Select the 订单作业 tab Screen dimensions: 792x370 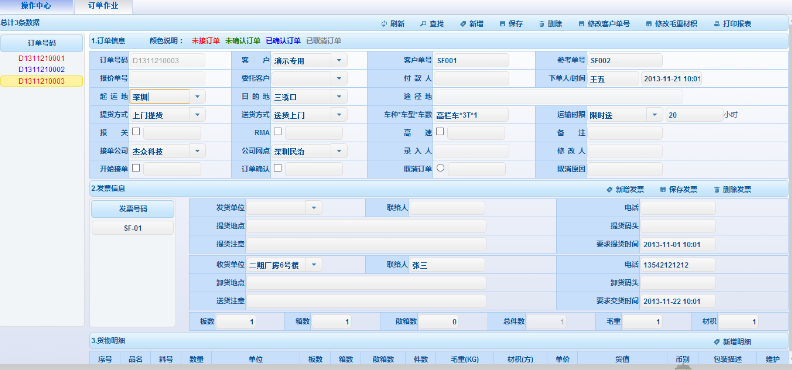tap(104, 7)
